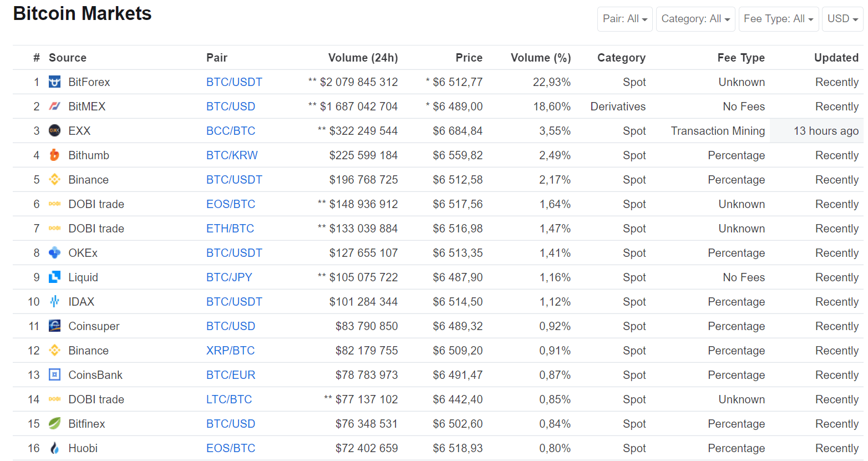Image resolution: width=868 pixels, height=461 pixels.
Task: Click the $6 684,84 price value
Action: tap(458, 131)
